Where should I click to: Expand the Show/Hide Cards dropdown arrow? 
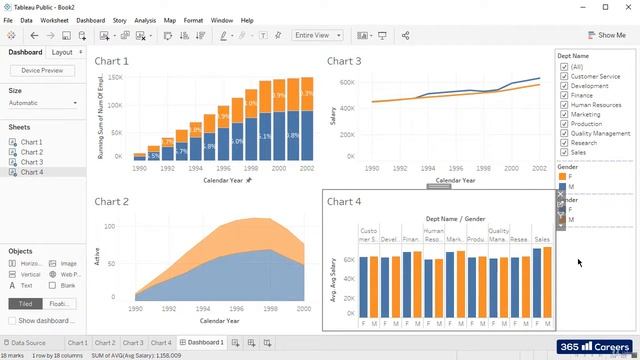tap(371, 36)
